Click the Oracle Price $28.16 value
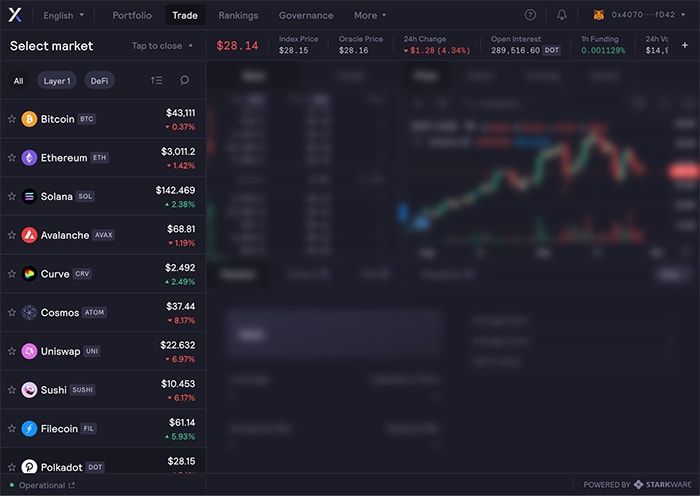700x496 pixels. 353,50
